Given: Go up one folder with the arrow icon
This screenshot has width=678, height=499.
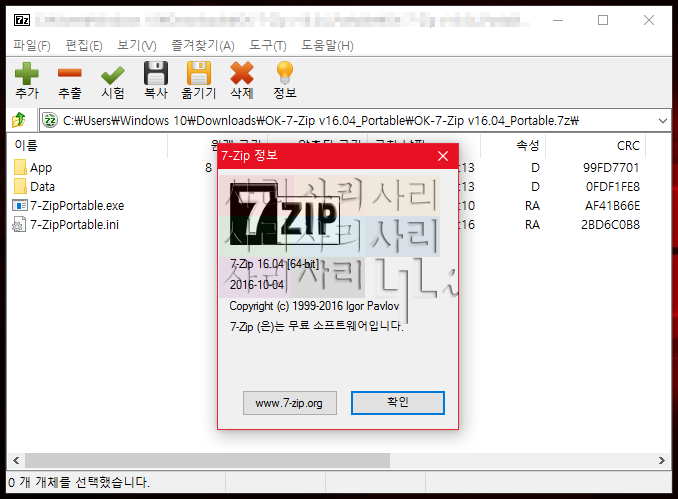Looking at the screenshot, I should coord(19,120).
